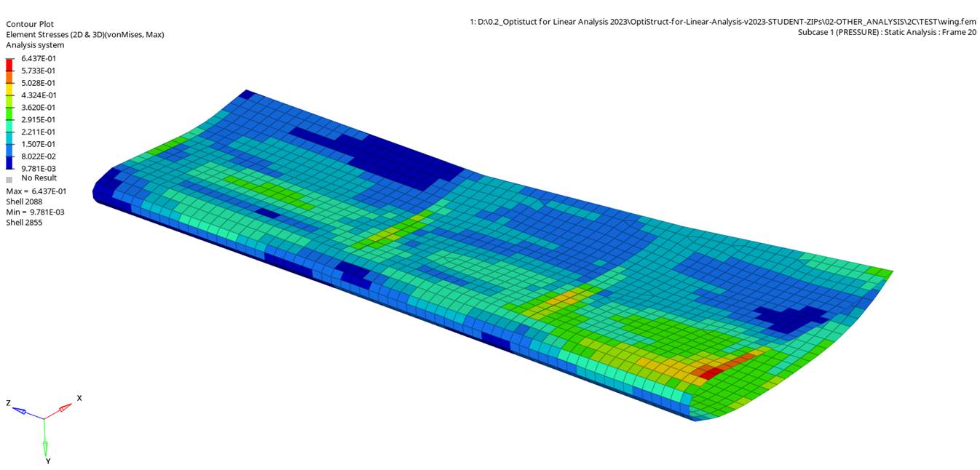This screenshot has width=980, height=470.
Task: Click legend maximum value 6.437E-01
Action: tap(39, 58)
